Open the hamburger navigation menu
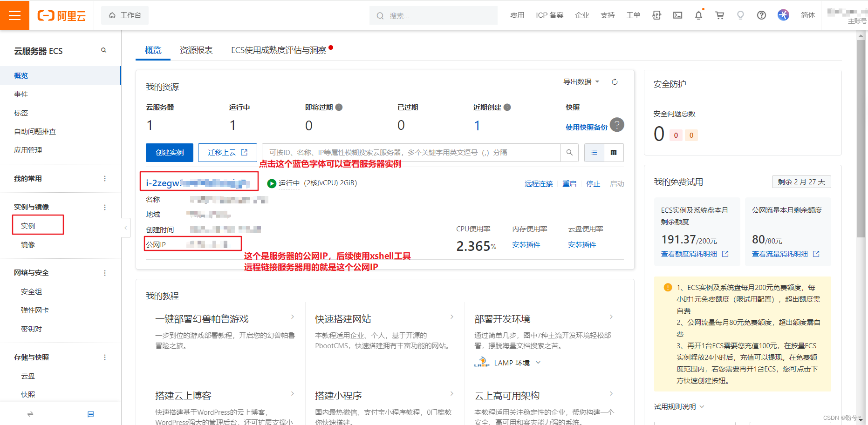The height and width of the screenshot is (425, 868). pyautogui.click(x=14, y=15)
